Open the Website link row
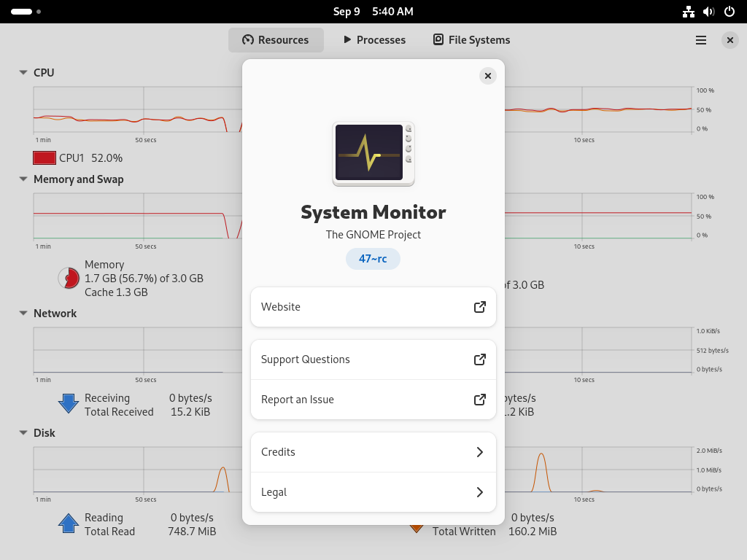 point(373,307)
